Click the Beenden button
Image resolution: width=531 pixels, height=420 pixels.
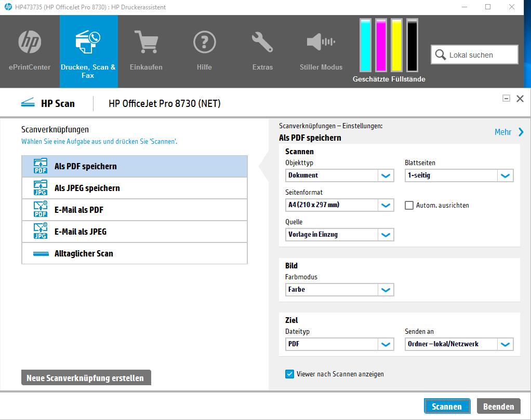tap(498, 406)
